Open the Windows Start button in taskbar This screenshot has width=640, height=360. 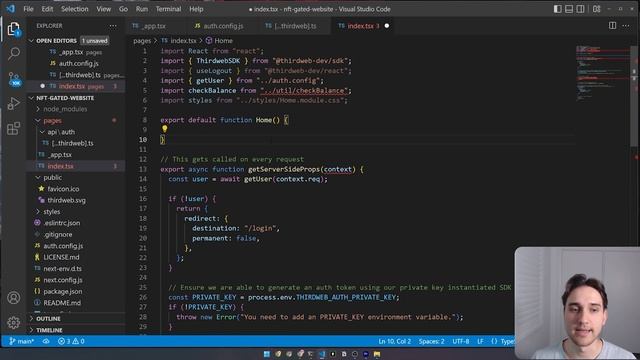[267, 354]
